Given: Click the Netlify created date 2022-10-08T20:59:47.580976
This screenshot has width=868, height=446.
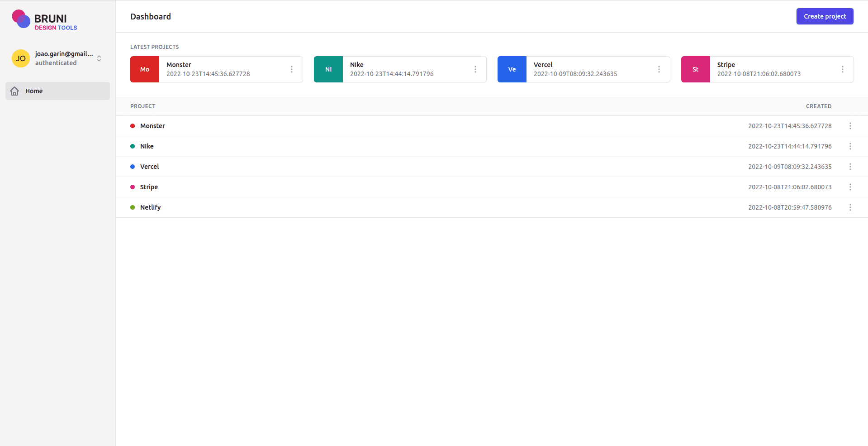Looking at the screenshot, I should pos(790,207).
